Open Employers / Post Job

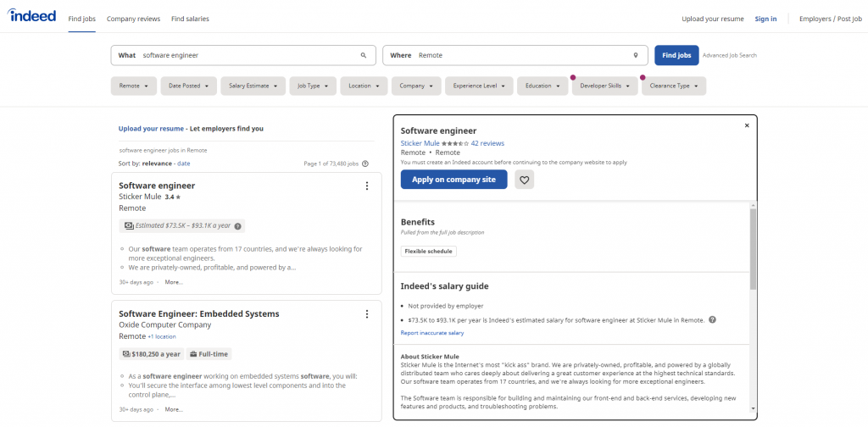tap(831, 19)
